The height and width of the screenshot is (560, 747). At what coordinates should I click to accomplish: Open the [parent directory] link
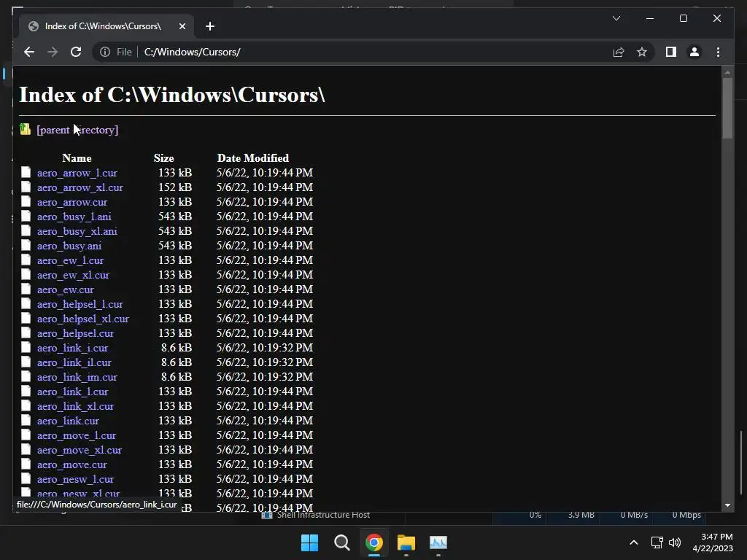77,130
